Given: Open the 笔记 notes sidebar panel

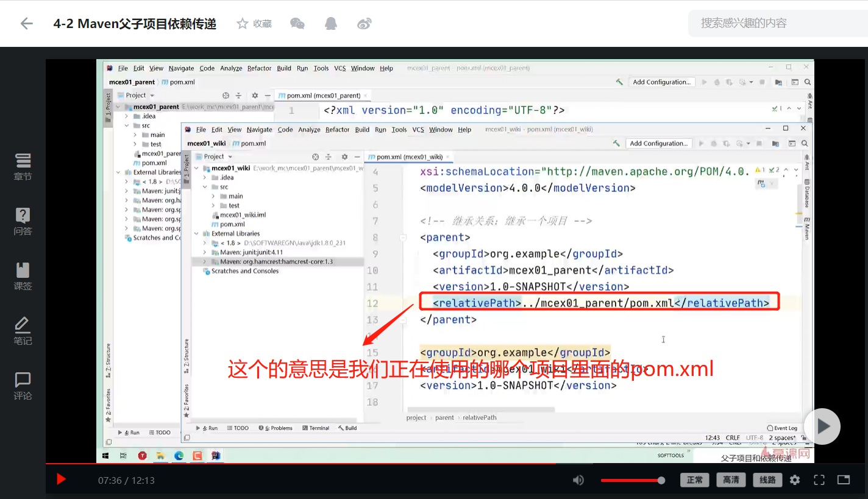Looking at the screenshot, I should (x=23, y=331).
